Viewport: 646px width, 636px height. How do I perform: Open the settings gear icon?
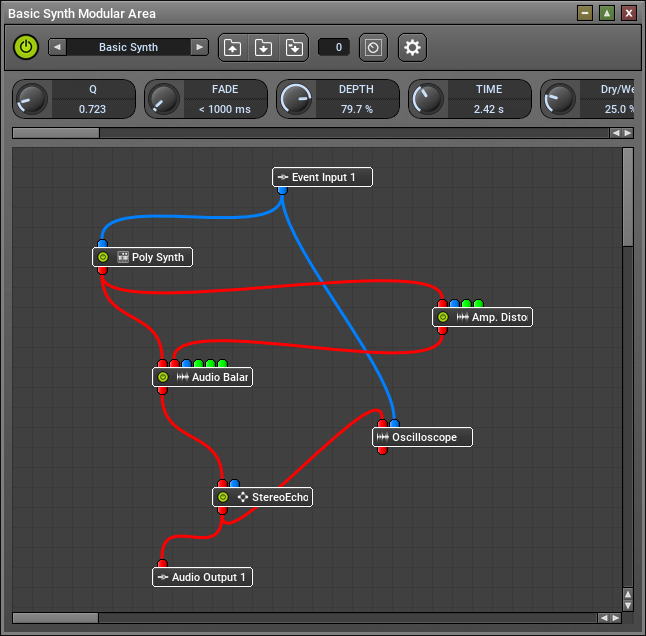(412, 47)
